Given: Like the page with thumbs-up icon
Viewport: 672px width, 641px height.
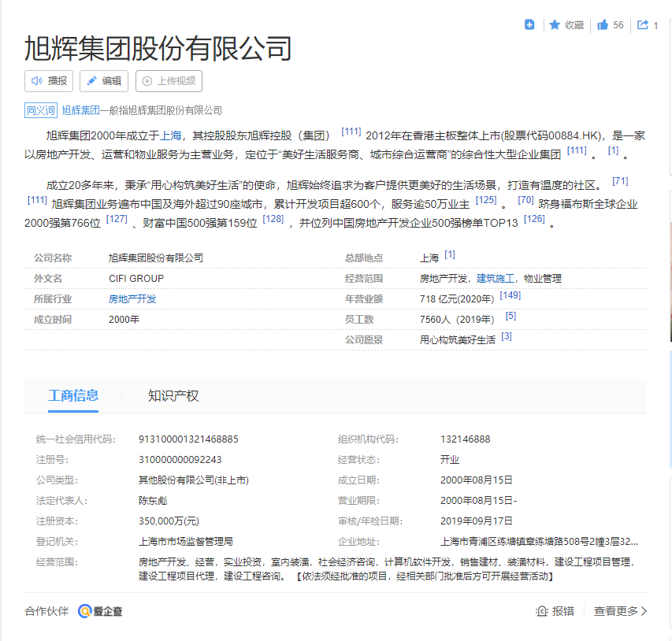Looking at the screenshot, I should [x=603, y=25].
